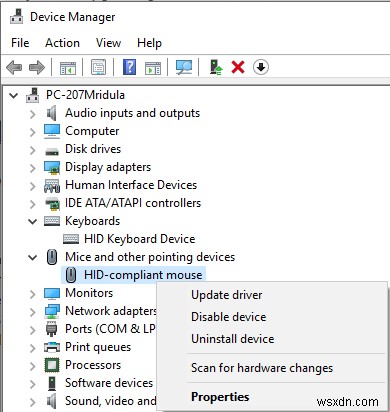390x412 pixels.
Task: Click the Software devices icon
Action: coord(52,383)
